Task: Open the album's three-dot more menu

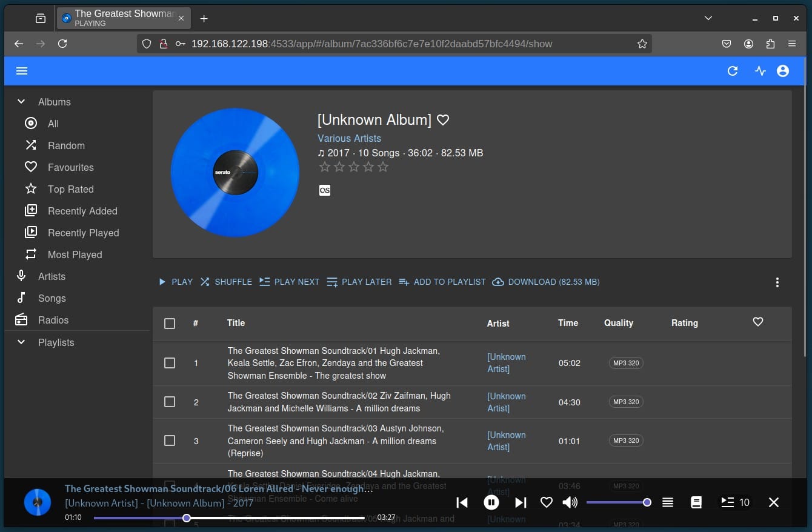Action: pyautogui.click(x=777, y=282)
